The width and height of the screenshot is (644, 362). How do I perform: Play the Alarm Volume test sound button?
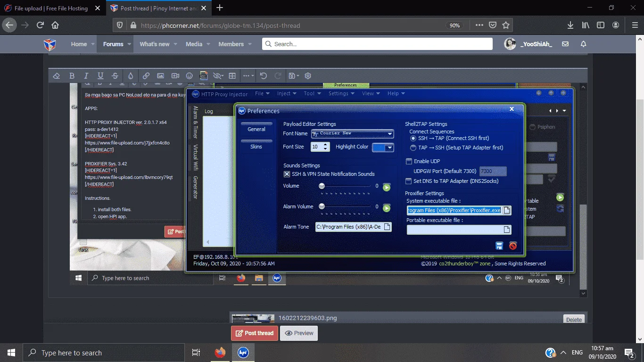click(x=387, y=208)
